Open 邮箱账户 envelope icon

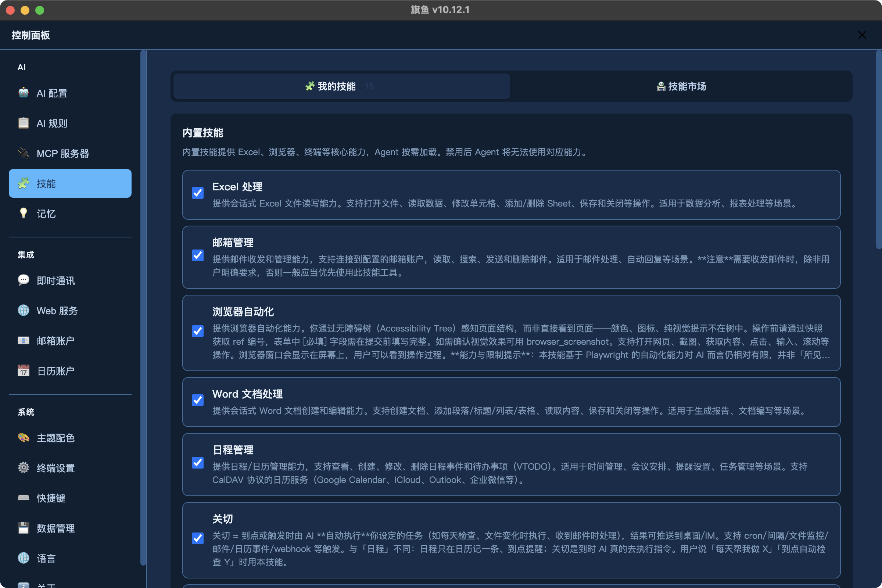23,341
